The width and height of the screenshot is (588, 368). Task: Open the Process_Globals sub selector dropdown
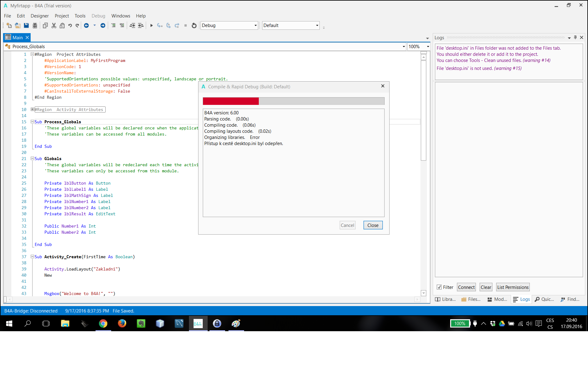[404, 47]
